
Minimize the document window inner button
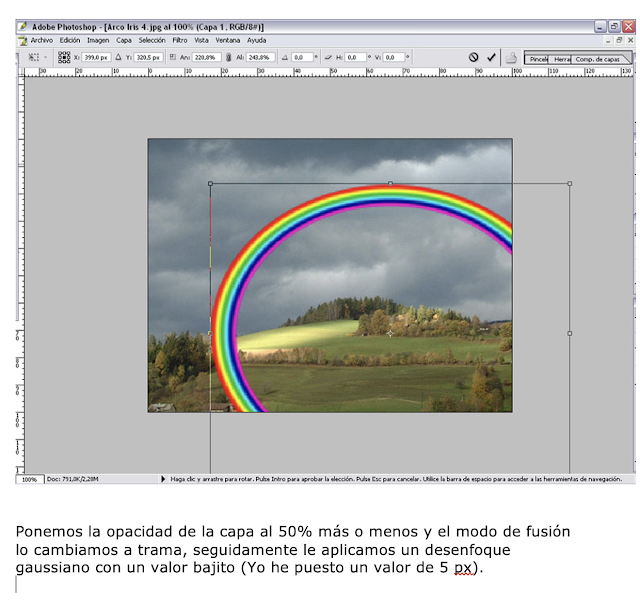(x=609, y=40)
